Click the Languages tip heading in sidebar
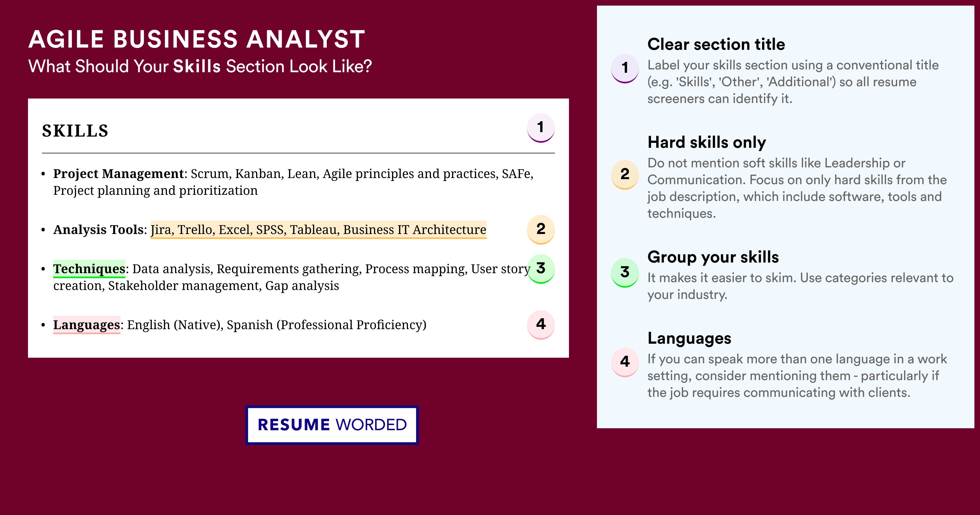Viewport: 980px width, 515px height. click(x=689, y=338)
